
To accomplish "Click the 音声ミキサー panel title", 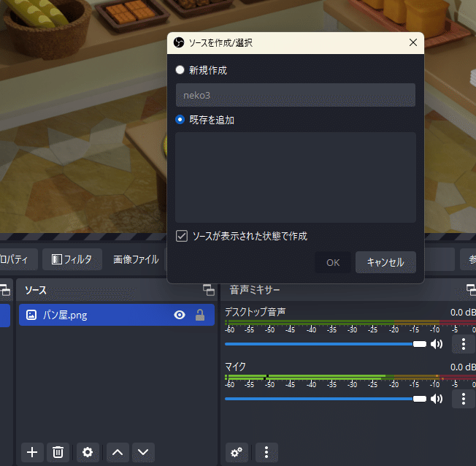I will click(255, 290).
